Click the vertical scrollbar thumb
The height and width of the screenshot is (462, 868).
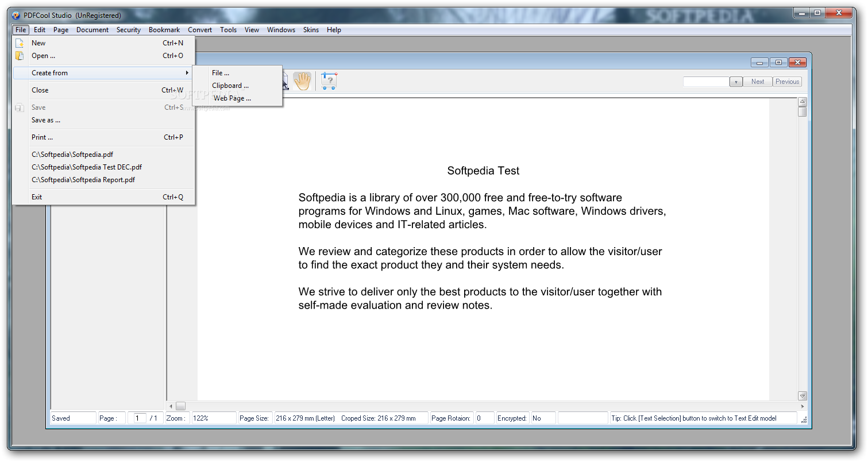click(803, 111)
